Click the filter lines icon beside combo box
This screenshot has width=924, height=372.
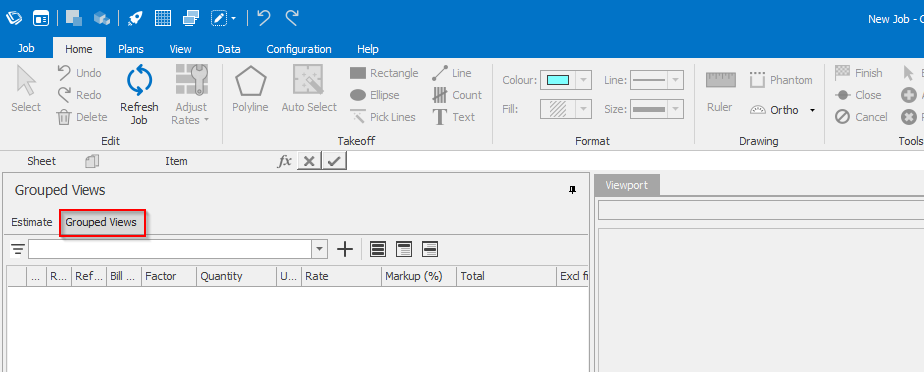tap(18, 249)
